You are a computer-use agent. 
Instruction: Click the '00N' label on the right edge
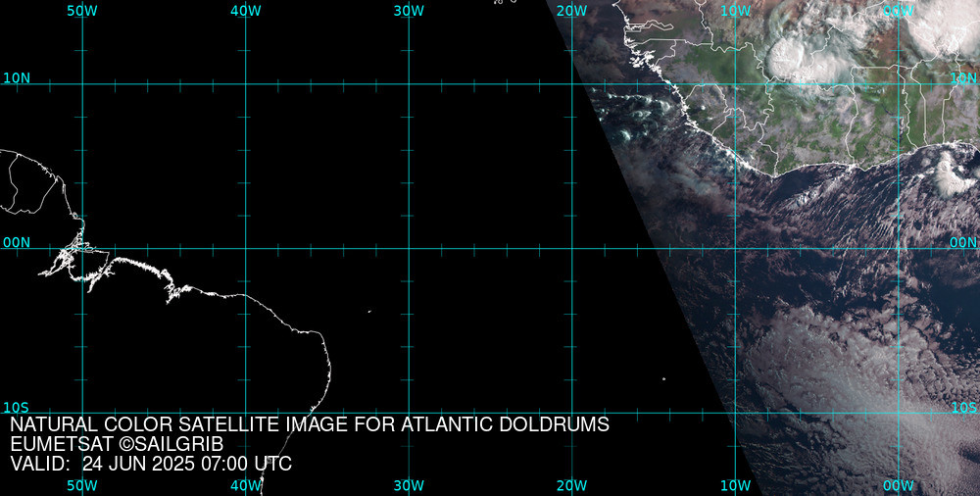pyautogui.click(x=963, y=243)
